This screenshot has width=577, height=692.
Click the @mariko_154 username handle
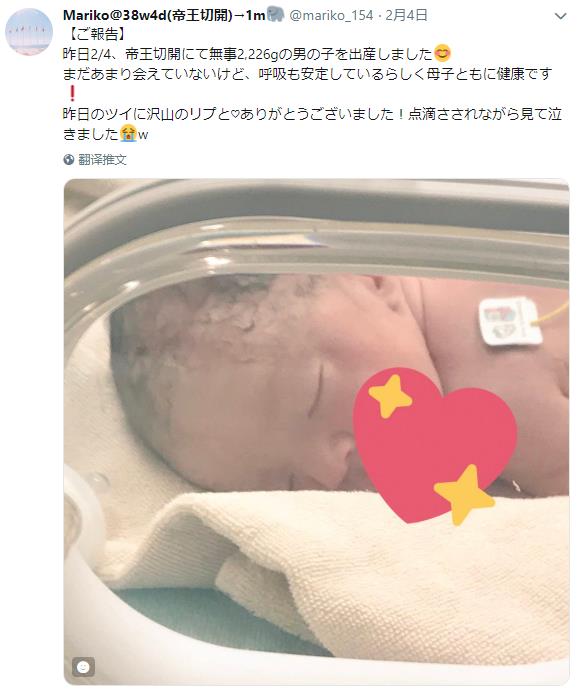(331, 15)
